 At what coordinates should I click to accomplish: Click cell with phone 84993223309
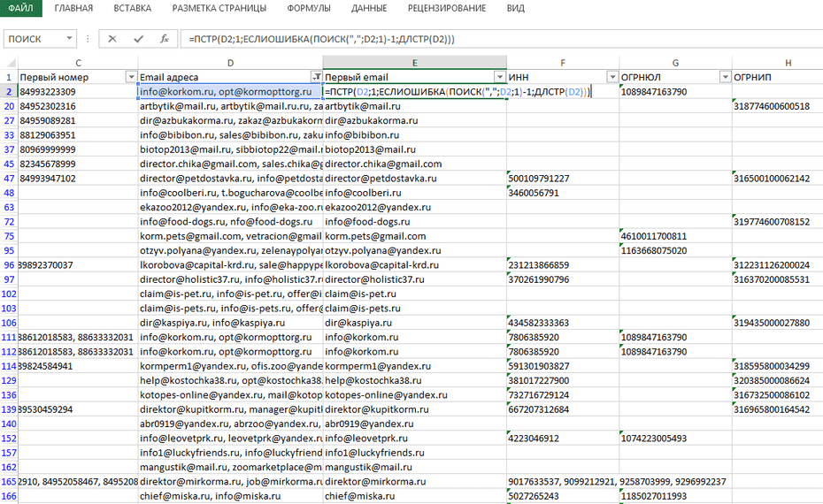pos(78,92)
